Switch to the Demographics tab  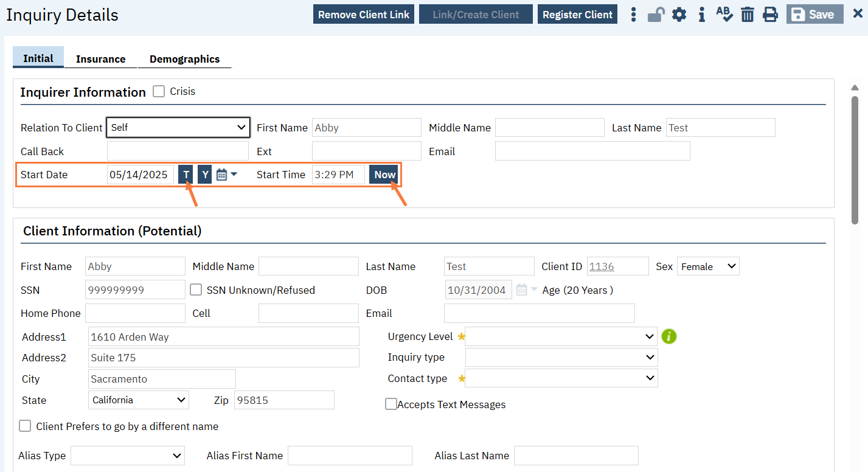184,59
